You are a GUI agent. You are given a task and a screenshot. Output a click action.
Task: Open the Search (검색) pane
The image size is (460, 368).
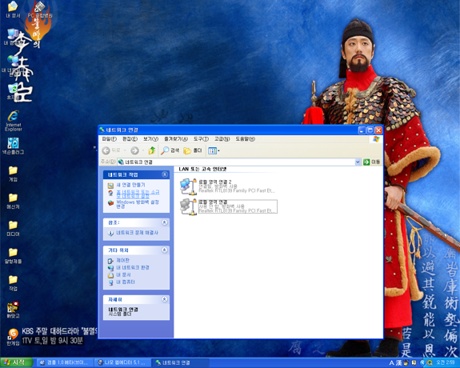[x=170, y=151]
